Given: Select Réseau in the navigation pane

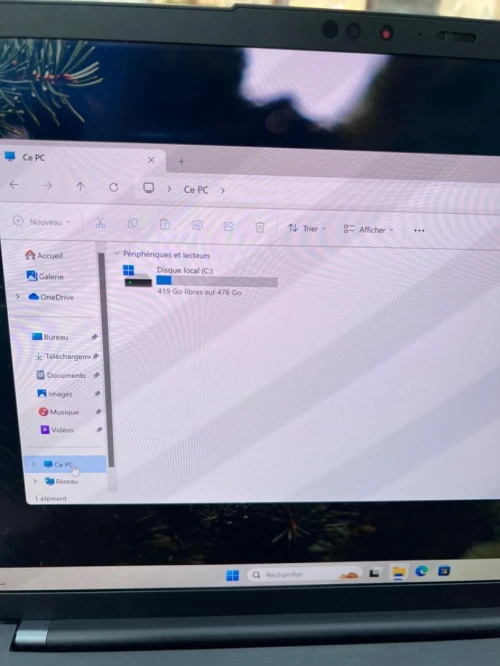Looking at the screenshot, I should (62, 481).
